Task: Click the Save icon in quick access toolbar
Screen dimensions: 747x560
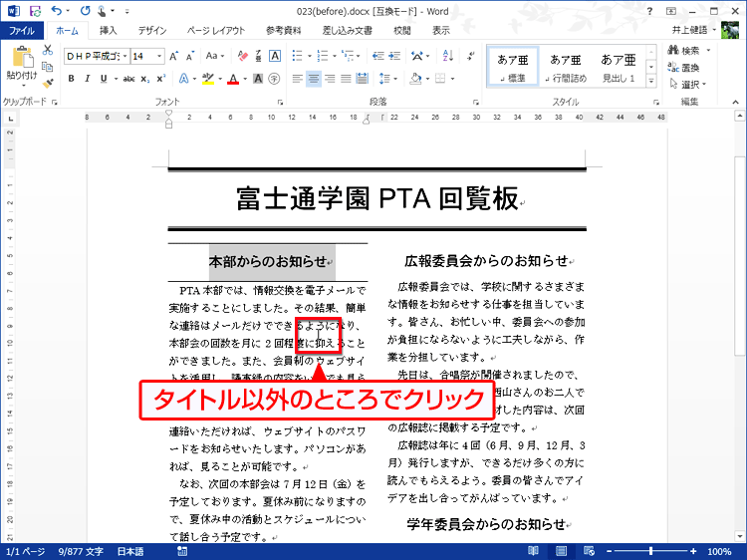Action: pyautogui.click(x=35, y=11)
